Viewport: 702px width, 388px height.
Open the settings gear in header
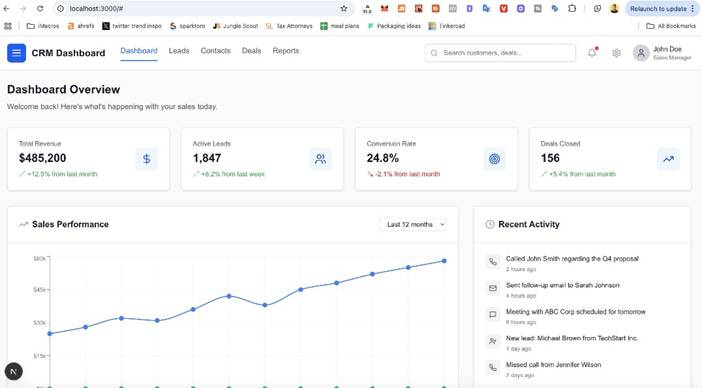coord(616,53)
